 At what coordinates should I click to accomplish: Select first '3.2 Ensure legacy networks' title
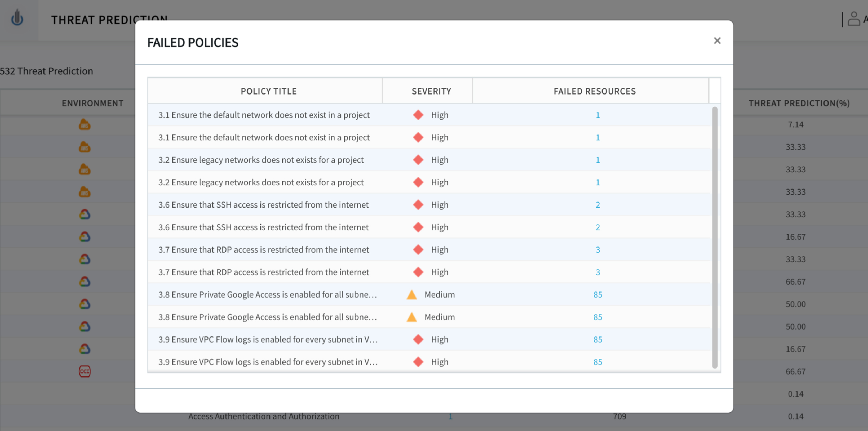[x=261, y=160]
